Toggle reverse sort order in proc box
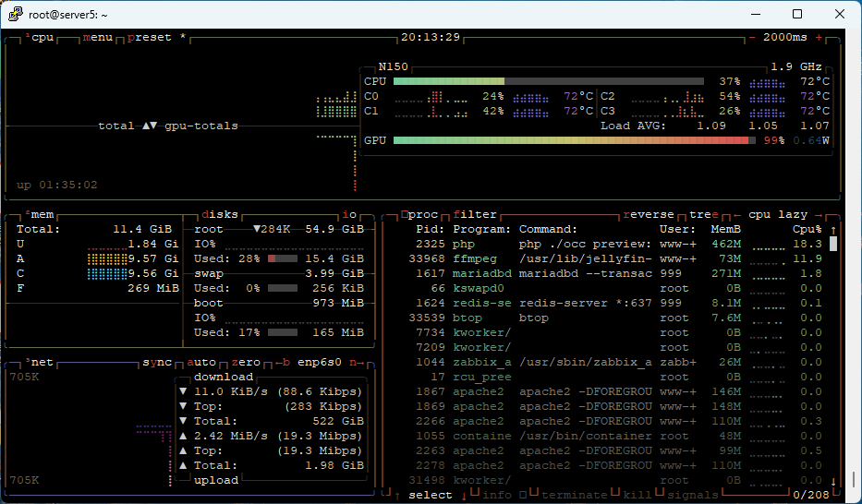 [649, 214]
